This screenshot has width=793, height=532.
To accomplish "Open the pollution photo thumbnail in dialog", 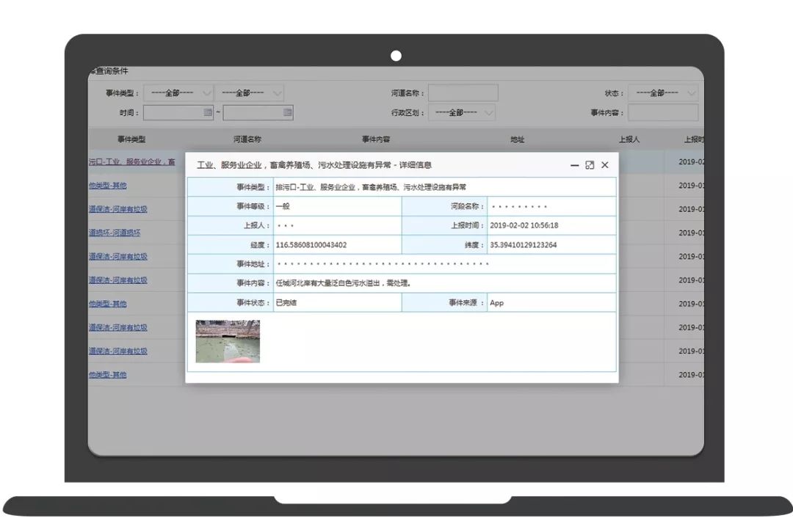I will tap(228, 341).
